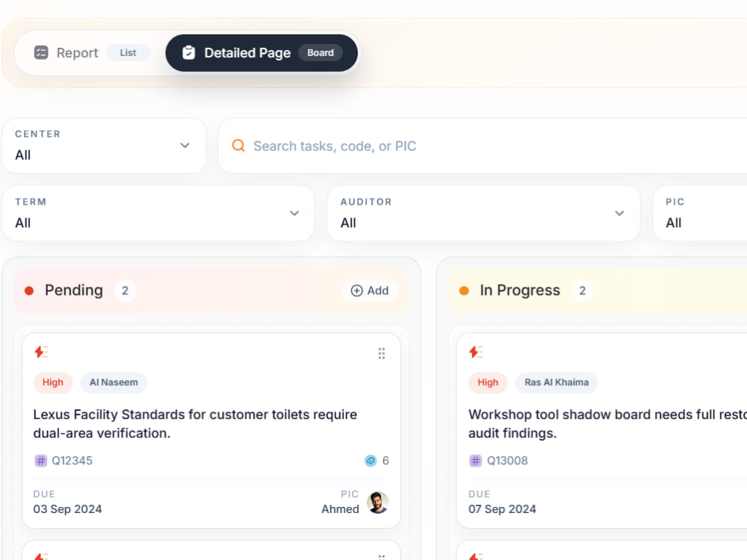Click the Al Naseem center tag

(x=114, y=382)
